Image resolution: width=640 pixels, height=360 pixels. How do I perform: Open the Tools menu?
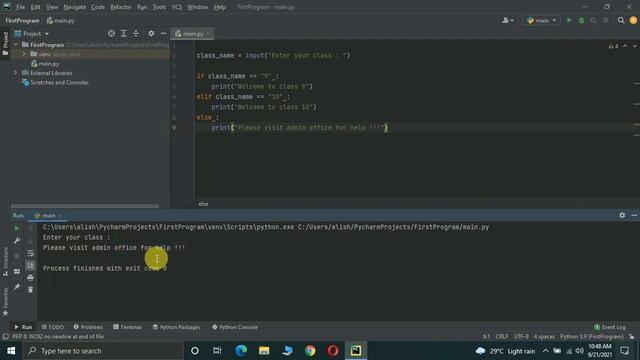pyautogui.click(x=159, y=7)
